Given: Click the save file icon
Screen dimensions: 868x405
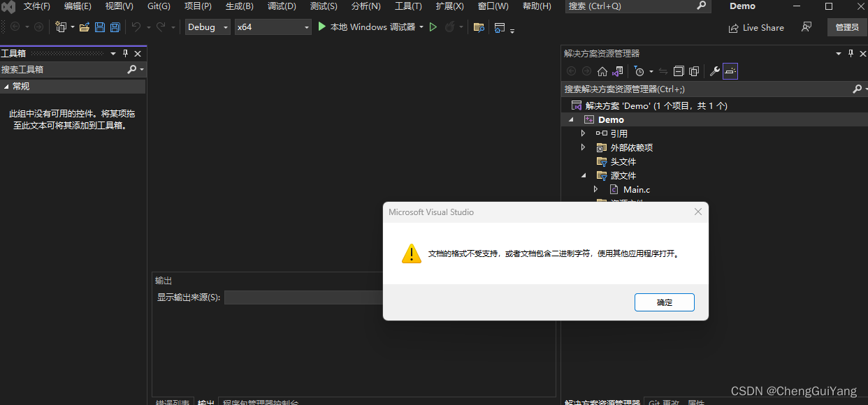Looking at the screenshot, I should (x=99, y=27).
